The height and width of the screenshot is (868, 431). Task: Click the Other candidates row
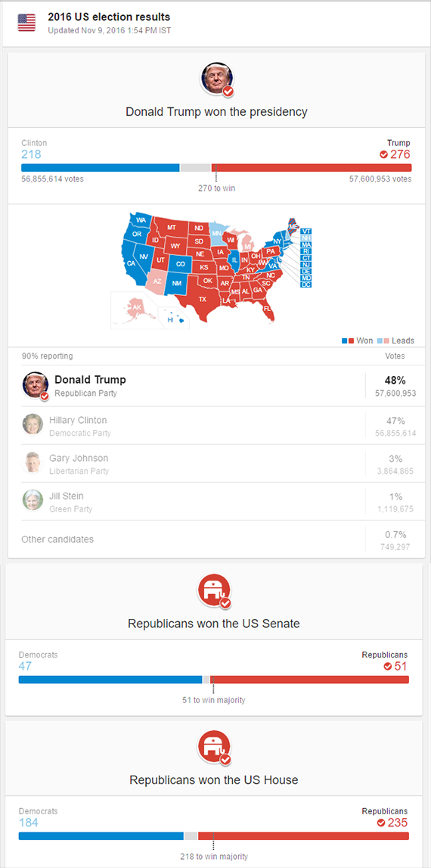coord(219,539)
